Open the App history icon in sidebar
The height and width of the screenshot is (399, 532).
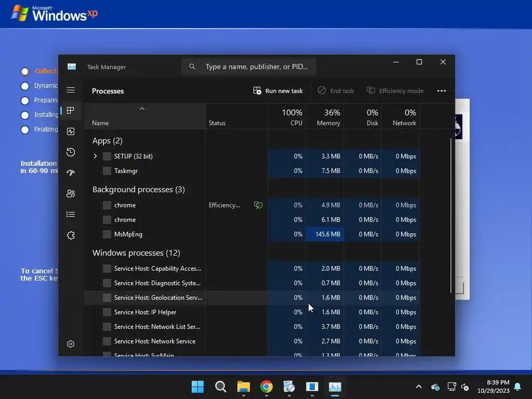tap(71, 152)
